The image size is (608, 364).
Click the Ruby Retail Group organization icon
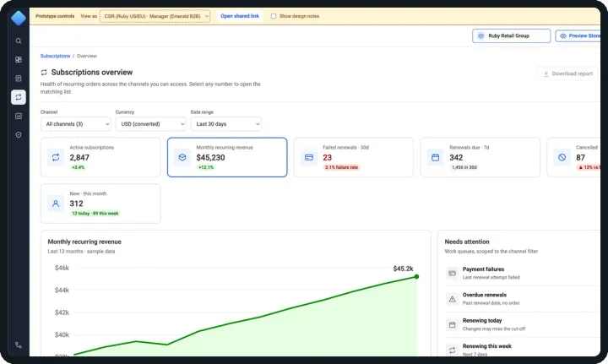pos(480,35)
